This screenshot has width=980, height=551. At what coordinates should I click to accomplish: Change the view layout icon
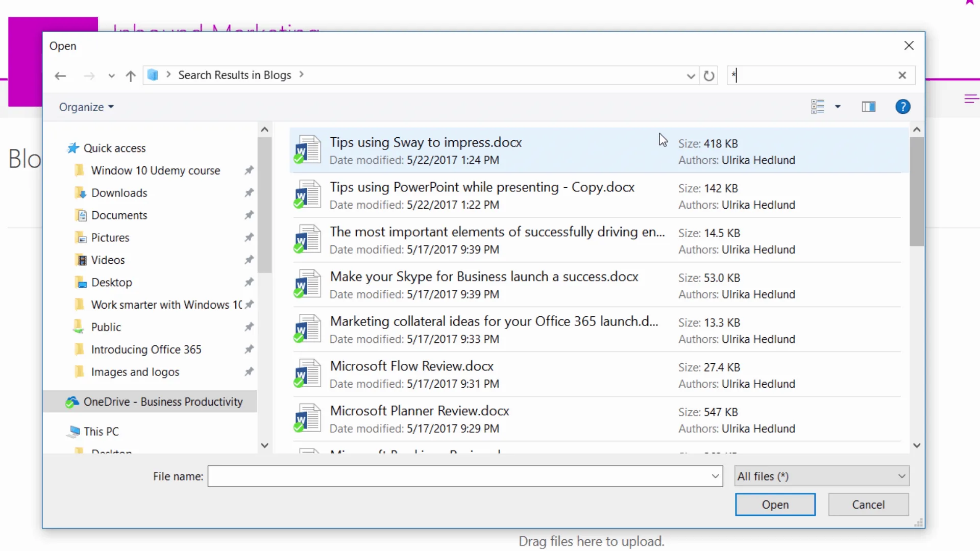[x=818, y=107]
